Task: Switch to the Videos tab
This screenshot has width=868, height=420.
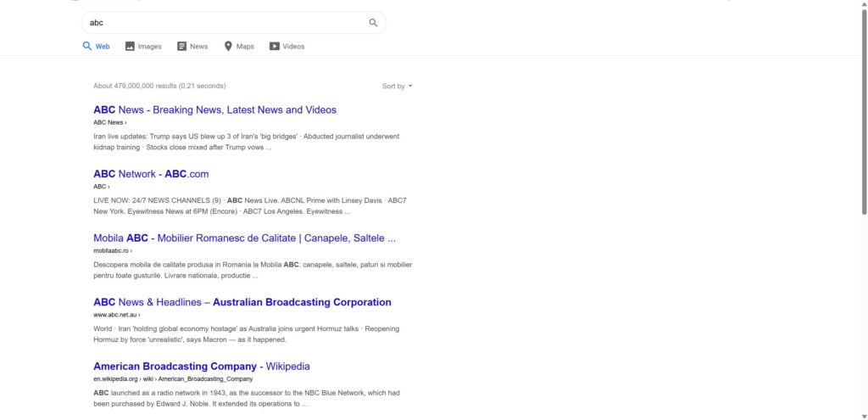Action: pyautogui.click(x=287, y=47)
